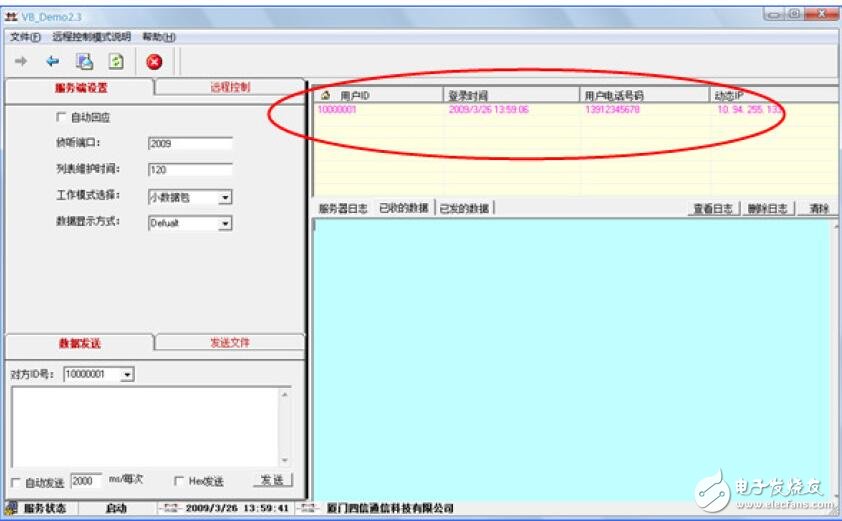Viewport: 842px width, 521px height.
Task: Click the message box scrollbar down arrow
Action: 285,460
